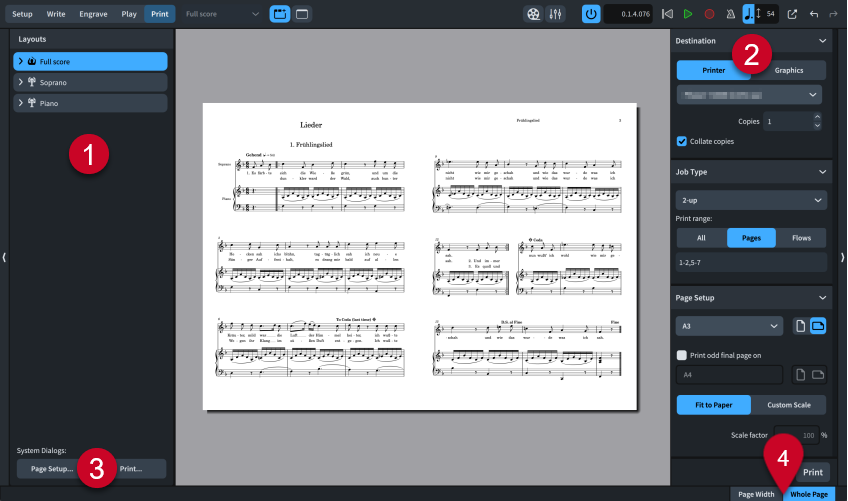Start playback with the green play button
Image resolution: width=848 pixels, height=501 pixels.
tap(688, 14)
